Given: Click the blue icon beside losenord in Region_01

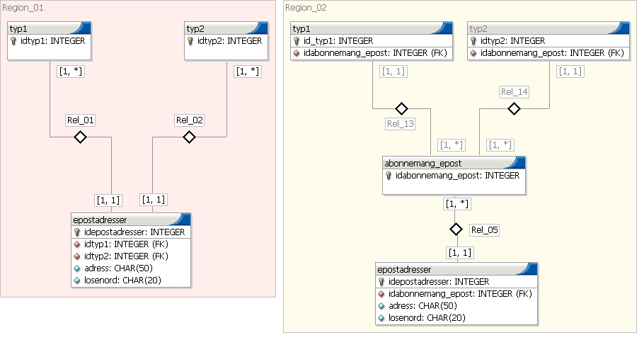Looking at the screenshot, I should 77,280.
